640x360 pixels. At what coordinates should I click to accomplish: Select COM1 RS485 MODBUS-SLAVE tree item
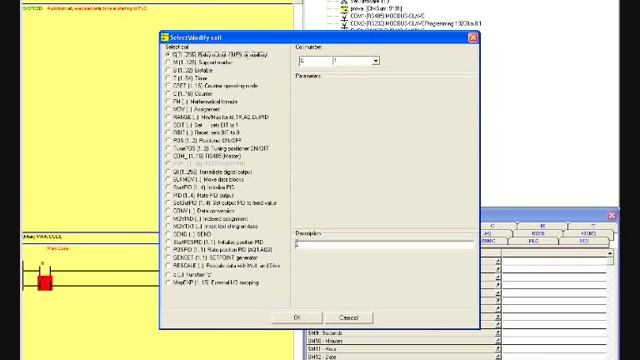[x=387, y=16]
